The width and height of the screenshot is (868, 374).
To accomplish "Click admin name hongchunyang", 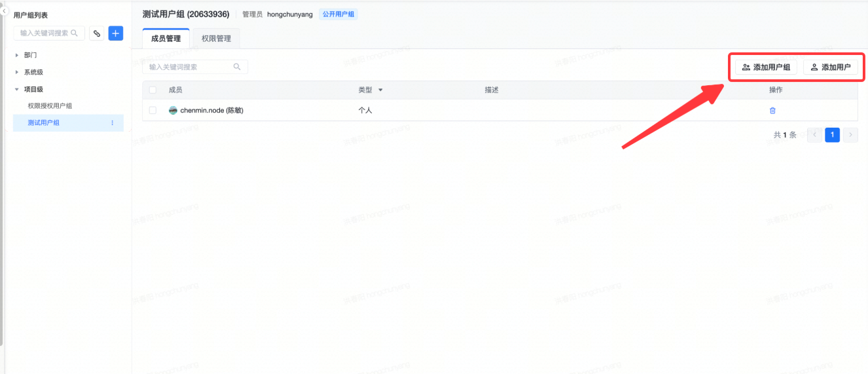I will click(290, 14).
